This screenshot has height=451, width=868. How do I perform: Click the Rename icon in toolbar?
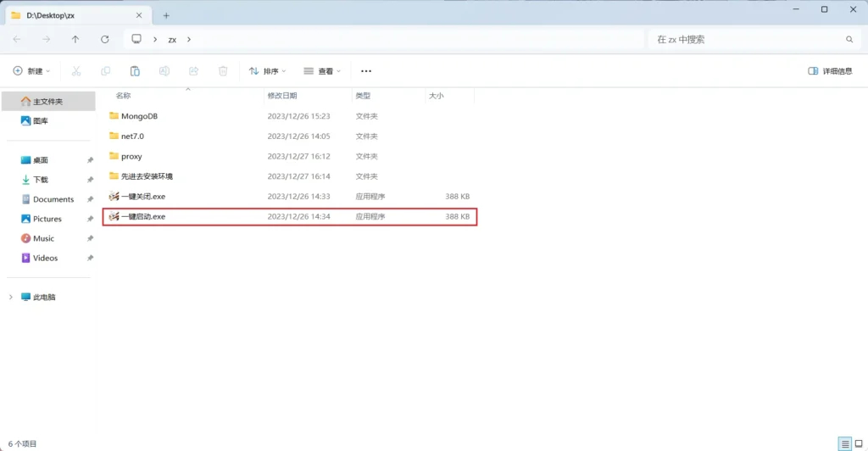point(164,71)
